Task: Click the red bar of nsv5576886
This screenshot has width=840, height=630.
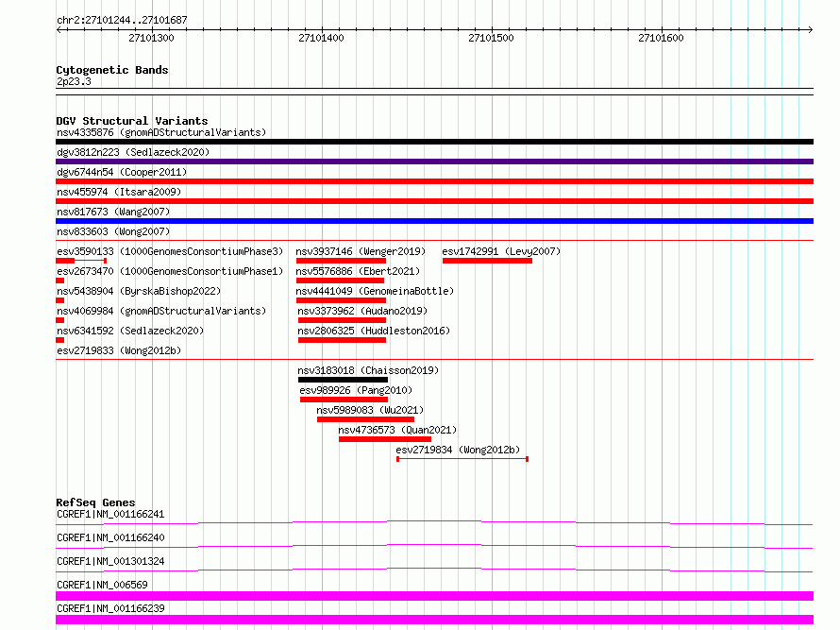Action: 340,281
